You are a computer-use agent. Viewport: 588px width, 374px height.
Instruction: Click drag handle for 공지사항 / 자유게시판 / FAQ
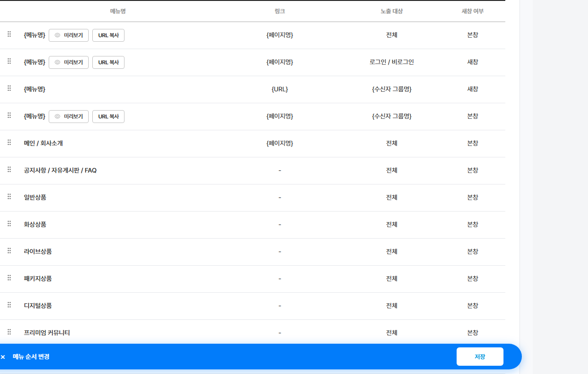click(9, 170)
